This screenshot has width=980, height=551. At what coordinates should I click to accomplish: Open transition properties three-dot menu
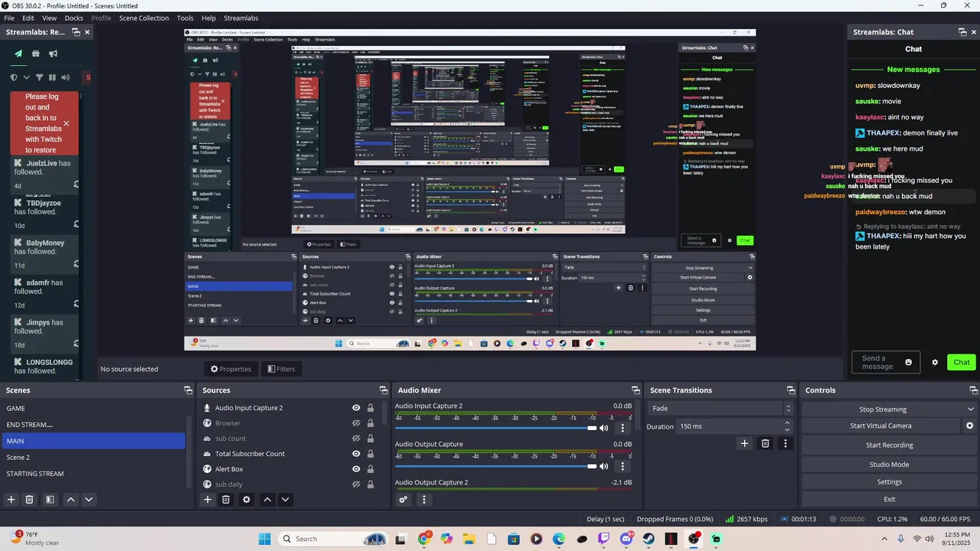pyautogui.click(x=785, y=443)
